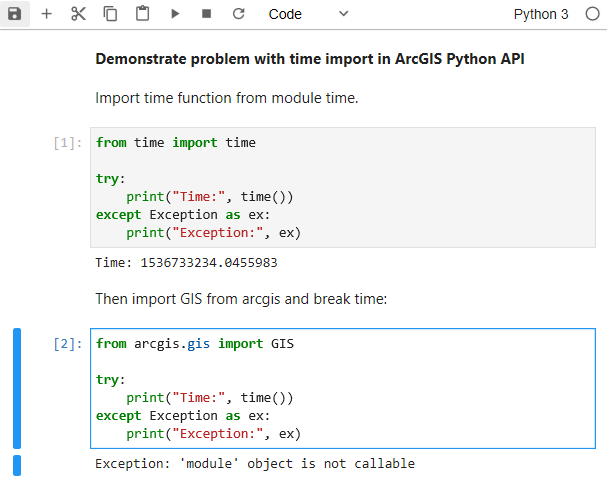Click the kernel status circle indicator
Viewport: 607px width, 484px height.
point(592,14)
